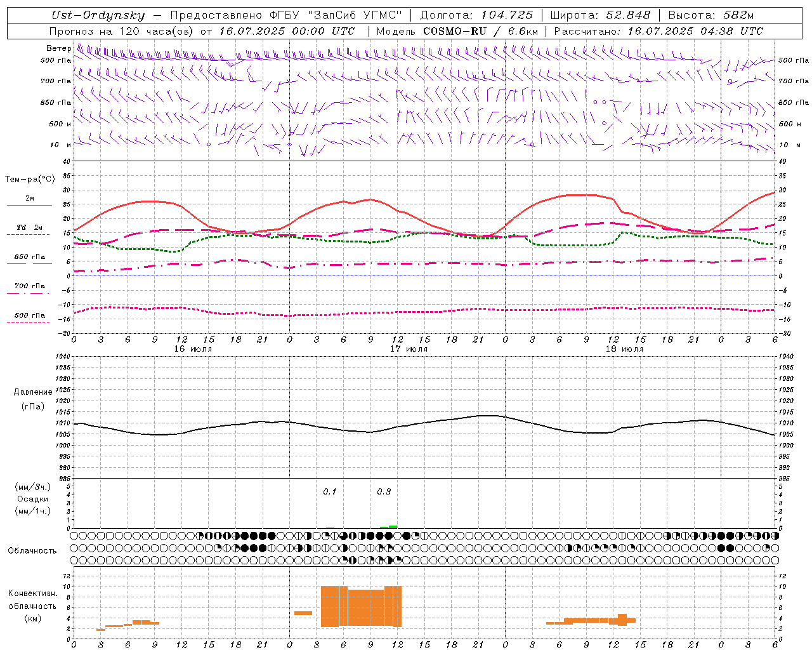The image size is (812, 650).
Task: Click the "Td 2м" dew point legend entry
Action: [x=30, y=227]
